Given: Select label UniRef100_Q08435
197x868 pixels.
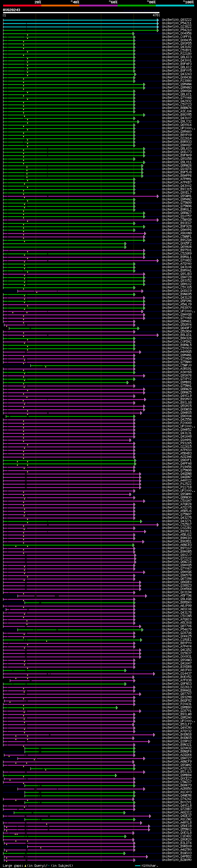Looking at the screenshot, I should (177, 40).
